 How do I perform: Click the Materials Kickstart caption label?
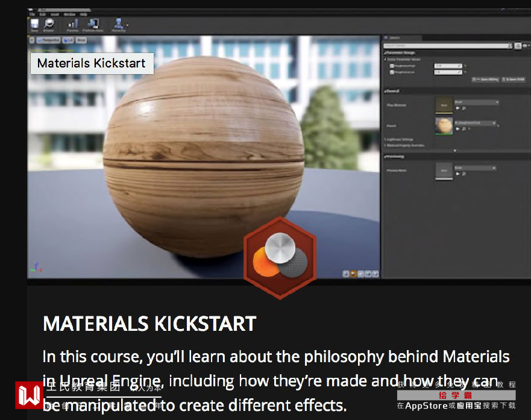click(92, 63)
